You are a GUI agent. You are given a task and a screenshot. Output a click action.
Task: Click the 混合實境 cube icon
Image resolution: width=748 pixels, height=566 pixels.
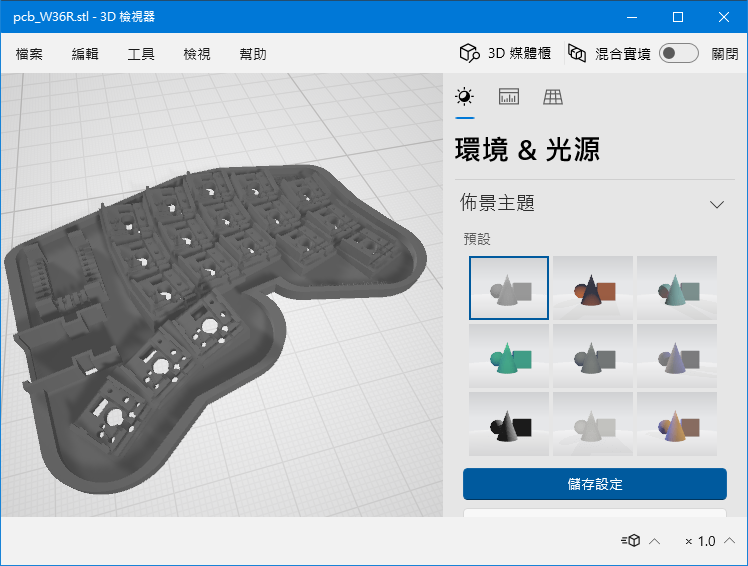point(577,53)
